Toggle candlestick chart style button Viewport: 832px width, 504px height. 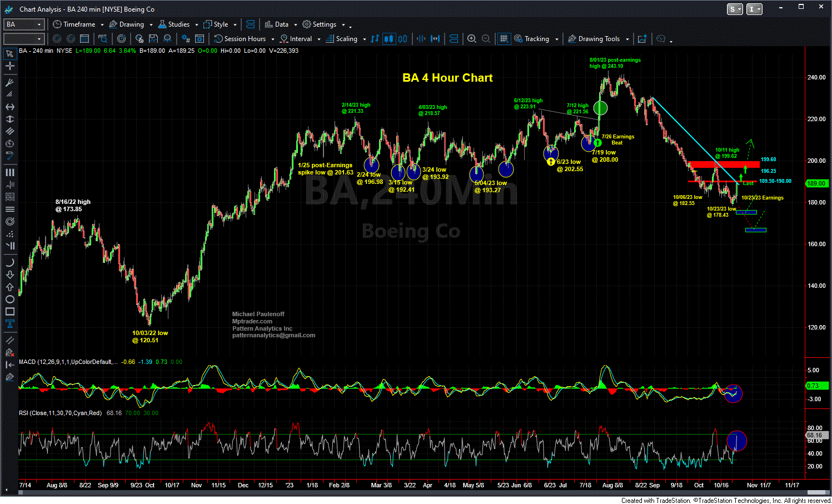pyautogui.click(x=388, y=39)
